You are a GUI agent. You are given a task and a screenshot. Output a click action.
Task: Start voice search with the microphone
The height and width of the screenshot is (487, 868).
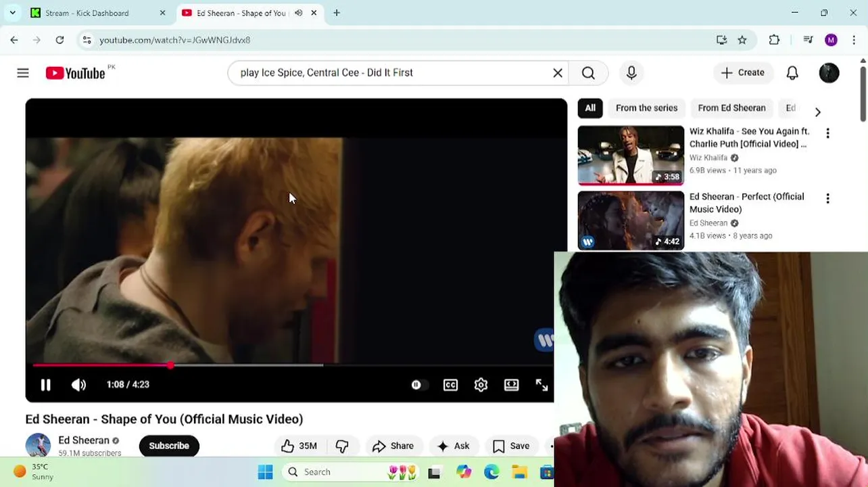[x=631, y=73]
